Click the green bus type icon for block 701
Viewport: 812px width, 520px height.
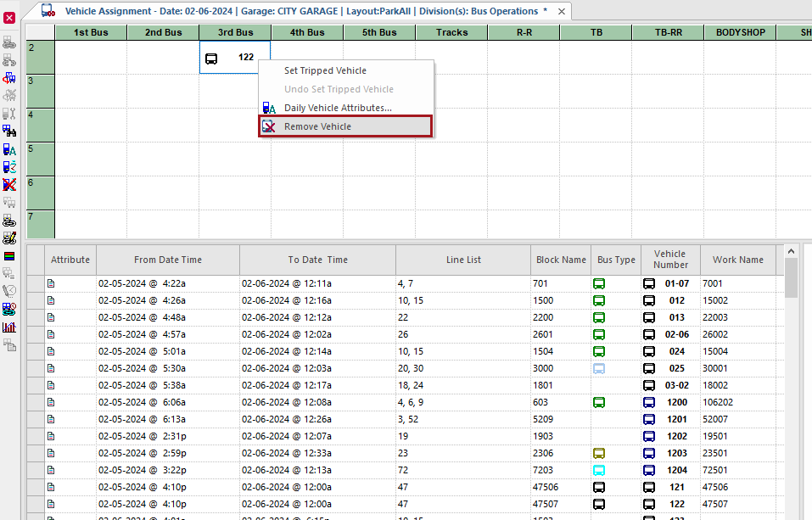tap(598, 282)
